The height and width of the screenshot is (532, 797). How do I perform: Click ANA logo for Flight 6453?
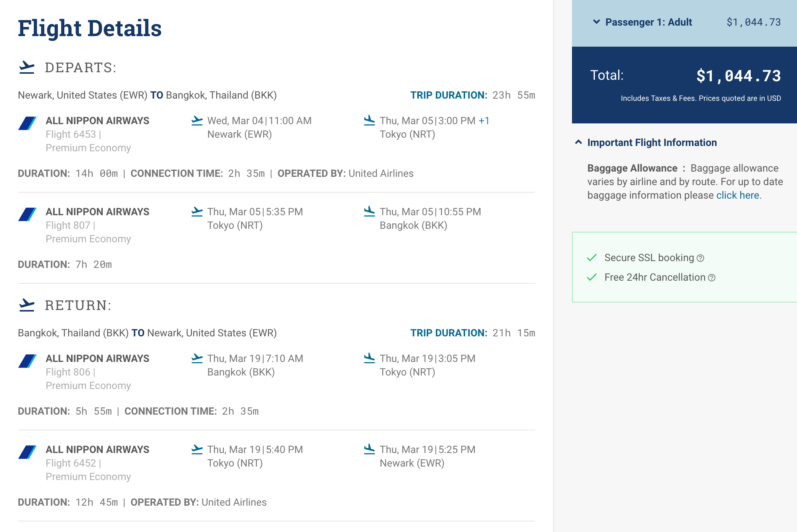(x=27, y=123)
